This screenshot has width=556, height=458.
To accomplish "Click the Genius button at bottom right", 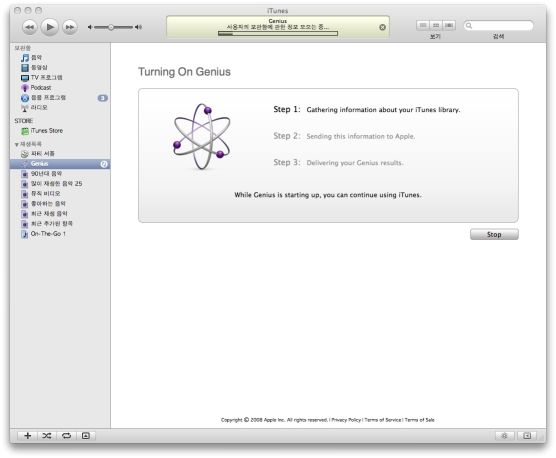I will pos(505,436).
